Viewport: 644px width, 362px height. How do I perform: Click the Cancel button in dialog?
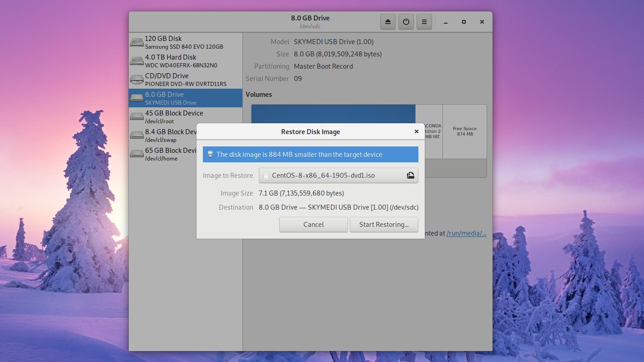tap(313, 225)
